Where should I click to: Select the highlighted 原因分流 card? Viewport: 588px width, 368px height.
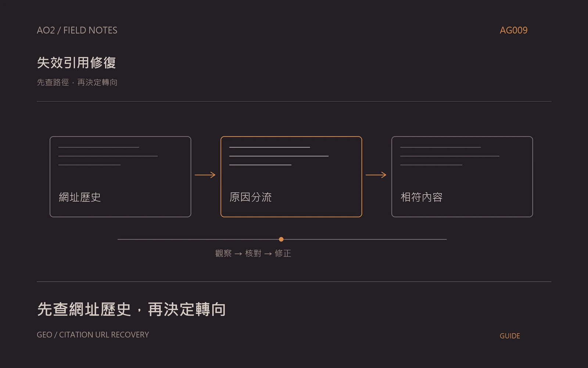pos(291,177)
